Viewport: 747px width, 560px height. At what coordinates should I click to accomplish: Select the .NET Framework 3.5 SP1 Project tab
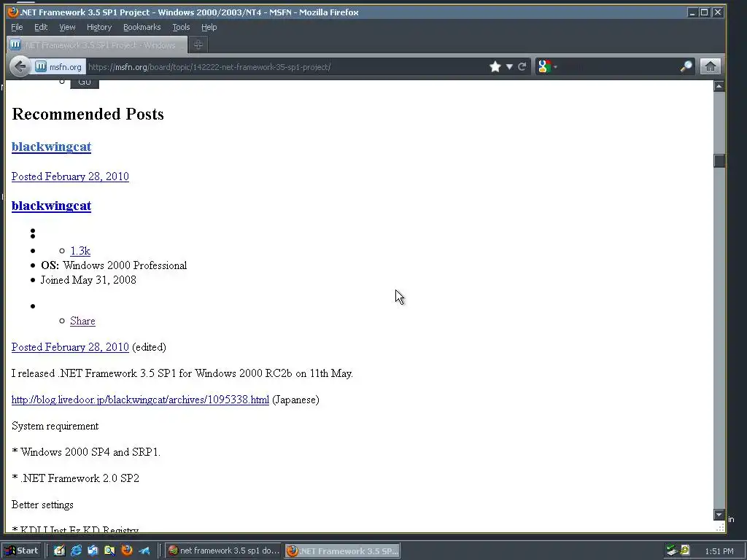97,45
